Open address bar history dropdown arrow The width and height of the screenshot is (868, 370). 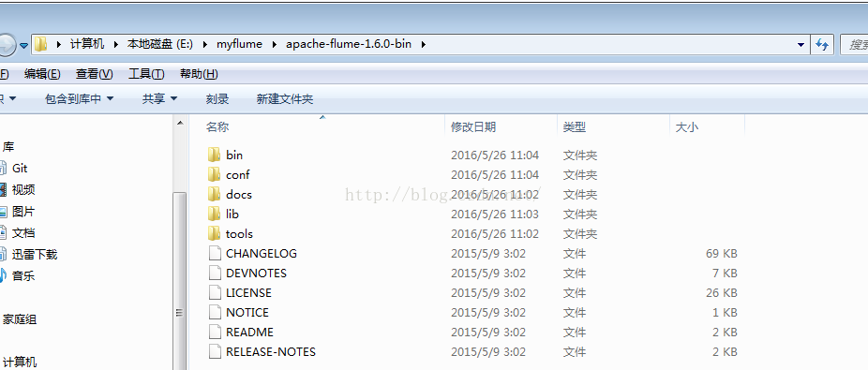[x=801, y=45]
